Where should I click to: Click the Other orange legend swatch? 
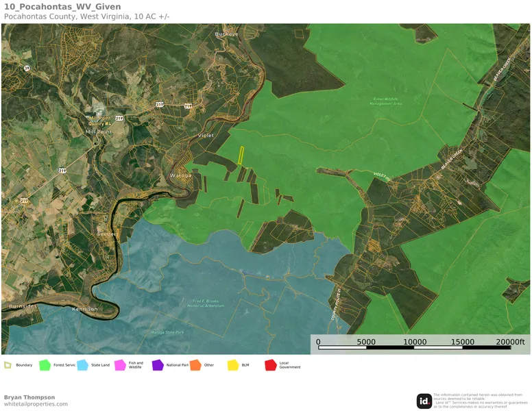(x=195, y=365)
